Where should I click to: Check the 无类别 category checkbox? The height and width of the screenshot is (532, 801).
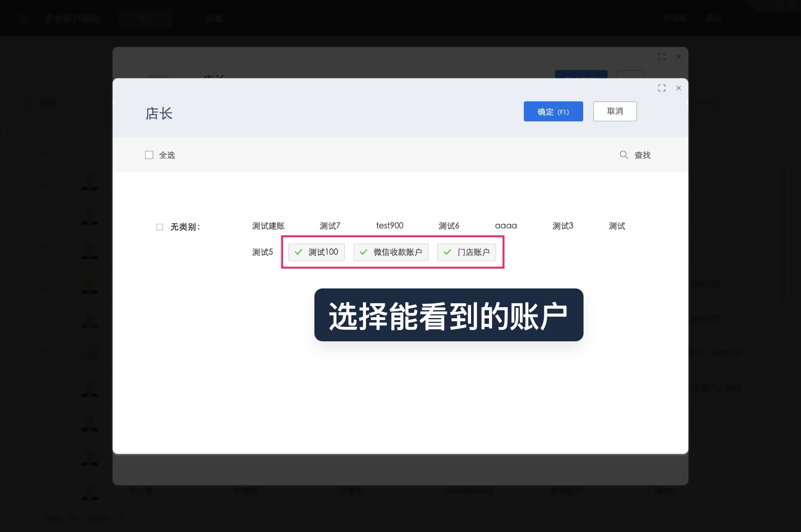pyautogui.click(x=159, y=226)
